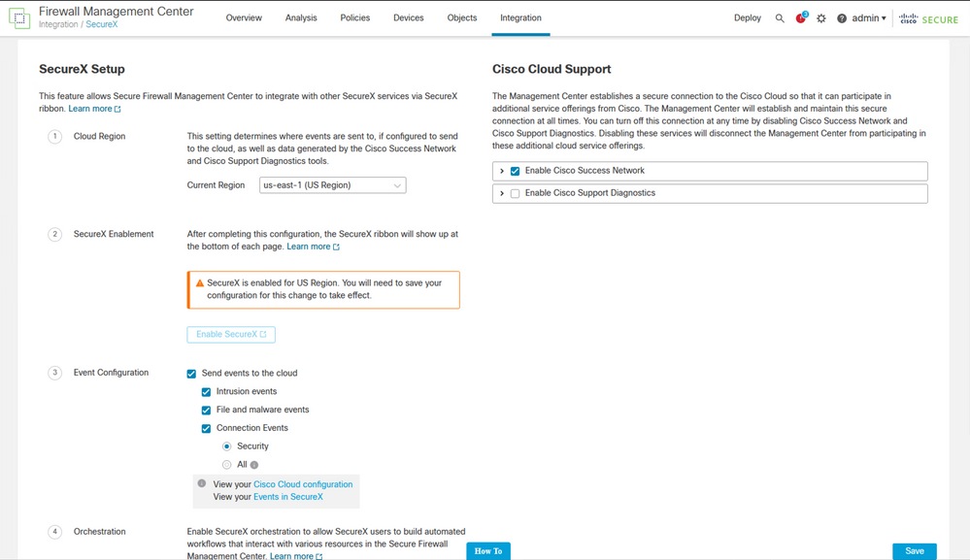The height and width of the screenshot is (560, 970).
Task: View the red notifications alert icon
Action: tap(801, 18)
